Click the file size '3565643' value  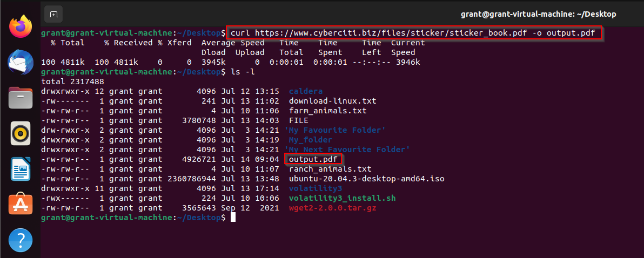pyautogui.click(x=199, y=208)
